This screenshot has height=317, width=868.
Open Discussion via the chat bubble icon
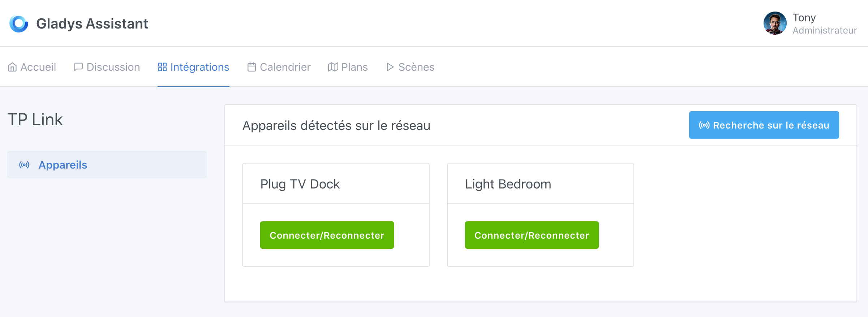click(x=78, y=66)
